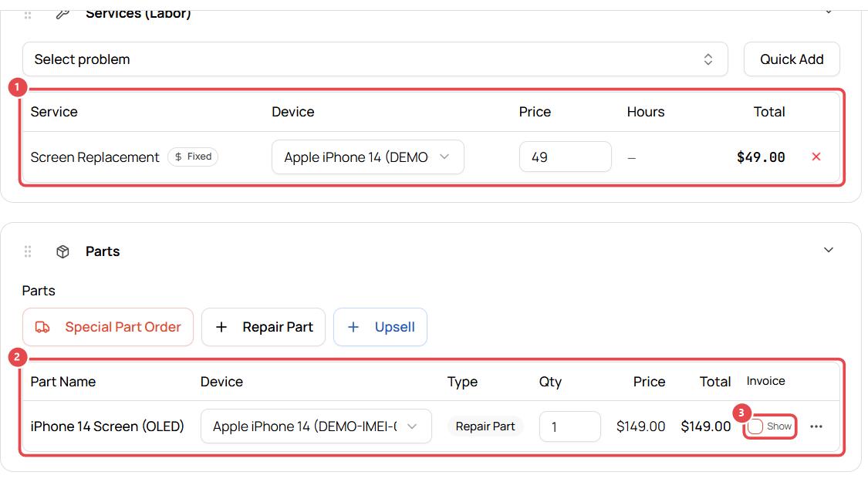This screenshot has height=482, width=868.
Task: Toggle the Show on invoice checkbox
Action: (x=755, y=426)
